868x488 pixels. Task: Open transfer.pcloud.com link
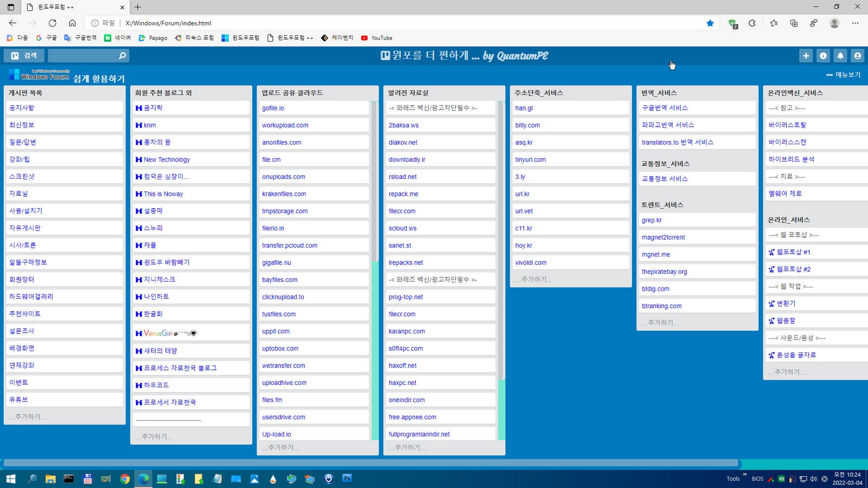[x=315, y=245]
